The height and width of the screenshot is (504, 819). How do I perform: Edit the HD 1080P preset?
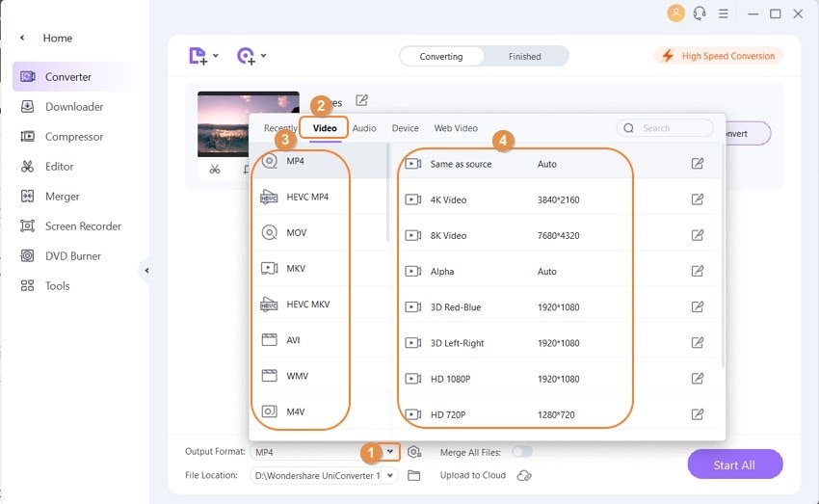click(x=698, y=378)
